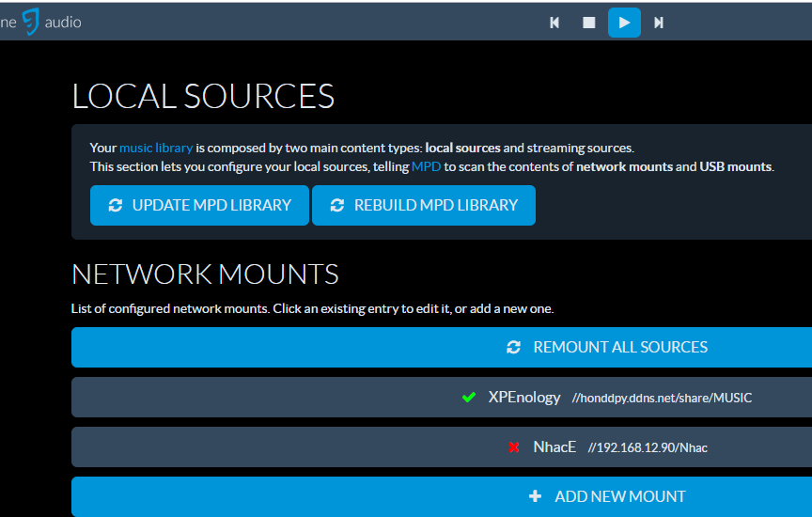Skip to the next track
Screen dimensions: 812x517
tap(659, 23)
